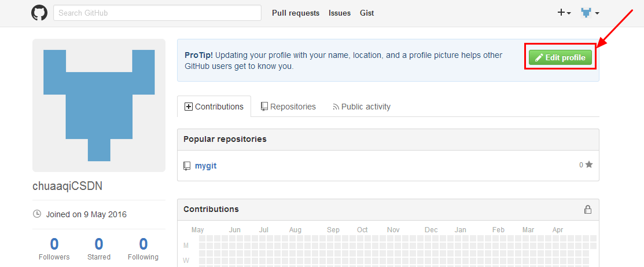Switch to the Repositories tab
644x267 pixels.
pyautogui.click(x=288, y=107)
